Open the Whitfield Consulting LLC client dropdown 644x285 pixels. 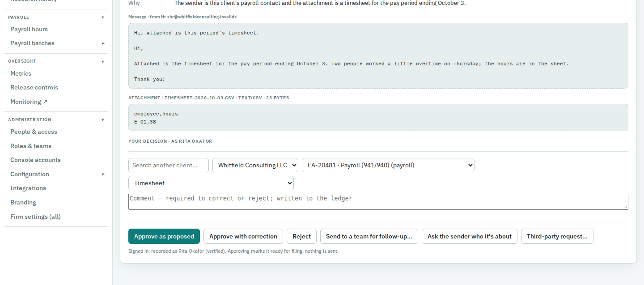(x=255, y=165)
